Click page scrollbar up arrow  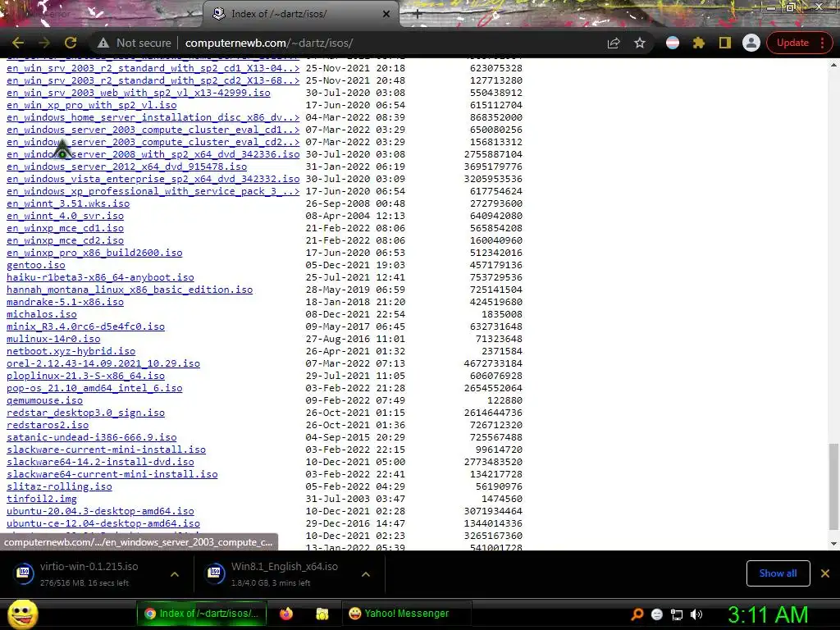(833, 65)
